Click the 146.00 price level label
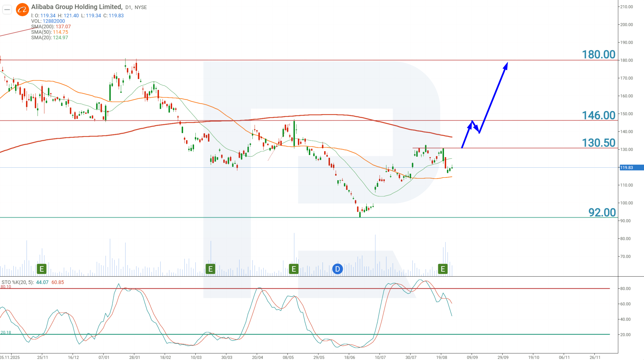This screenshot has height=360, width=644. 598,115
